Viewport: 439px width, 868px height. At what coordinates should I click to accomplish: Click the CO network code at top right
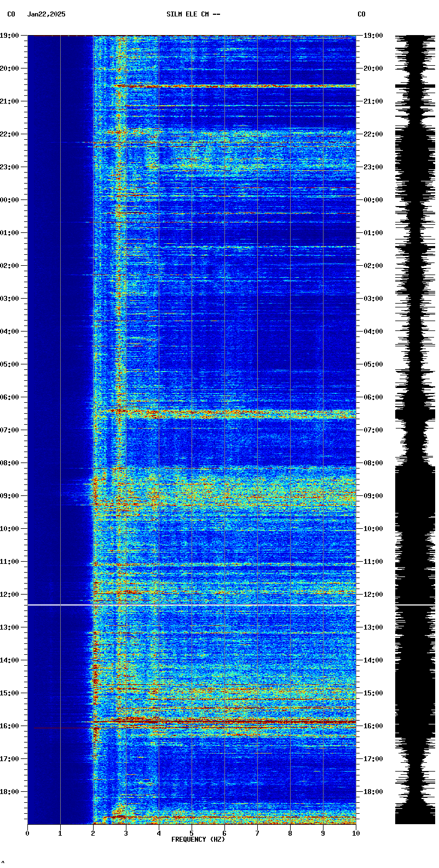[x=361, y=14]
